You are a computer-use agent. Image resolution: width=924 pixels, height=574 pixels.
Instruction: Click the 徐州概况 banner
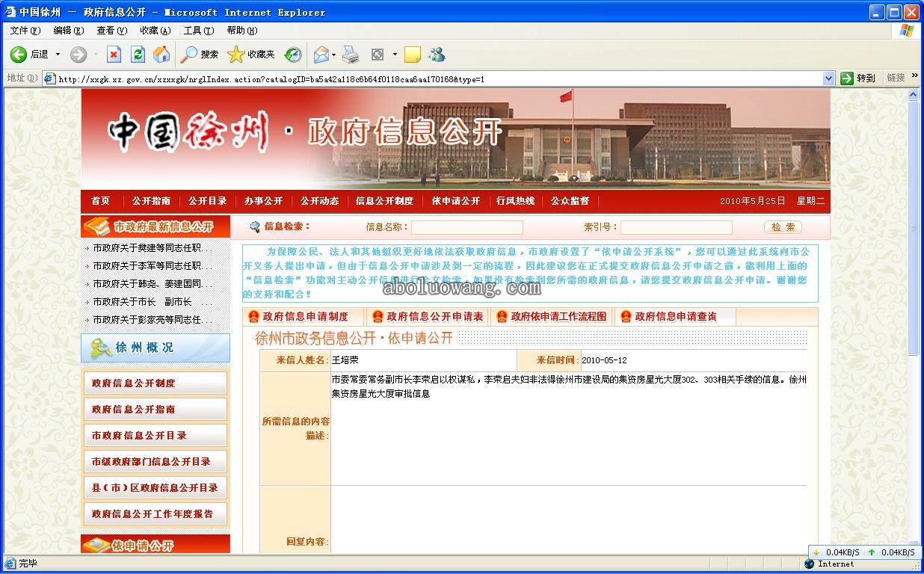click(155, 348)
